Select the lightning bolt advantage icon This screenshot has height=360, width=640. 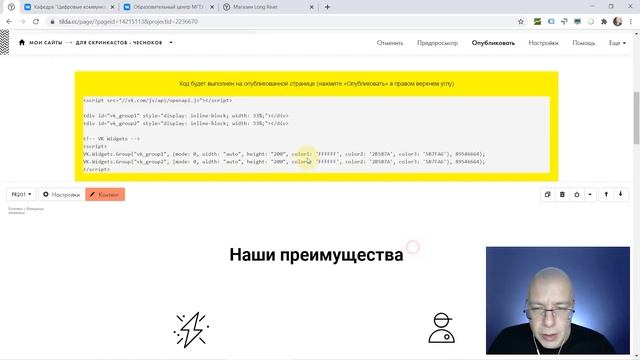(x=191, y=330)
